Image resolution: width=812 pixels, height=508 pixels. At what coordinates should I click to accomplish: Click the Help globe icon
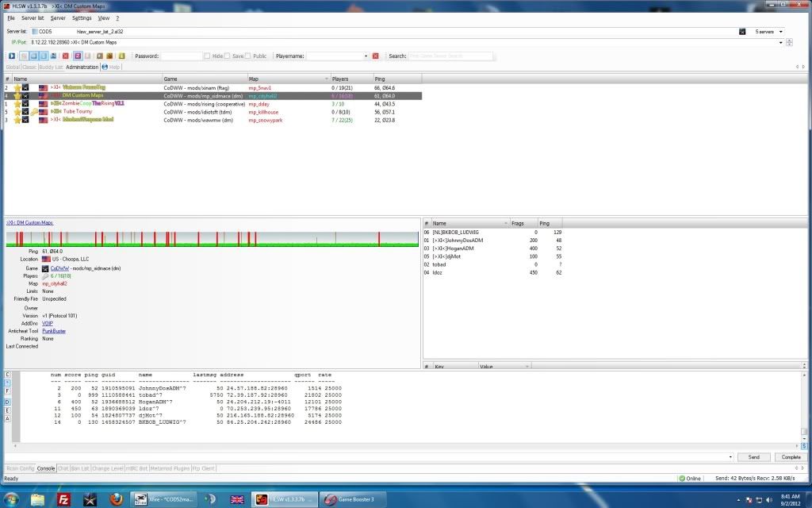click(105, 67)
